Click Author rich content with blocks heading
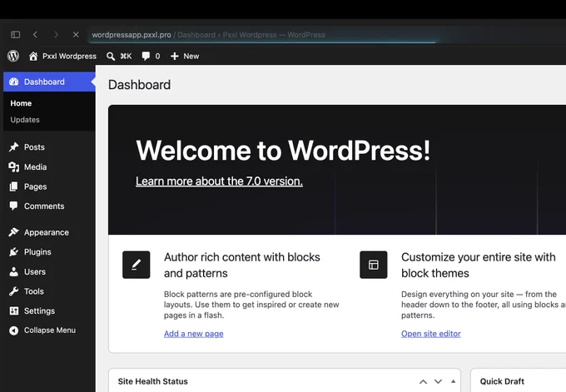Screen dimensions: 566x392 point(242,265)
